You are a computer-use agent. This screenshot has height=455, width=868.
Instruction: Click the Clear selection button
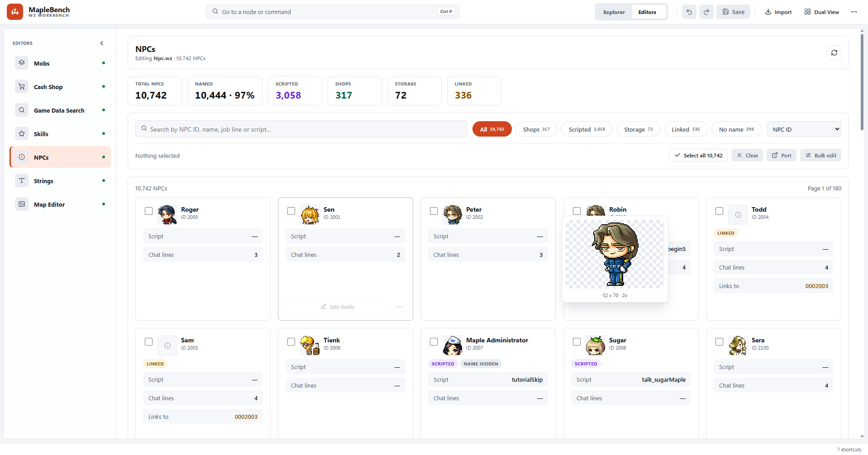[x=747, y=155]
